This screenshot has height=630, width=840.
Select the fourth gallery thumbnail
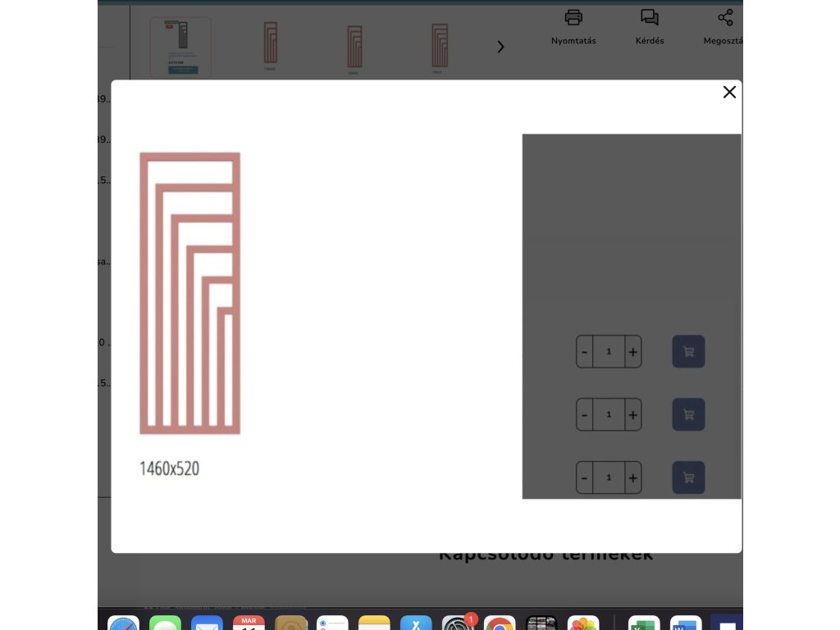coord(440,48)
